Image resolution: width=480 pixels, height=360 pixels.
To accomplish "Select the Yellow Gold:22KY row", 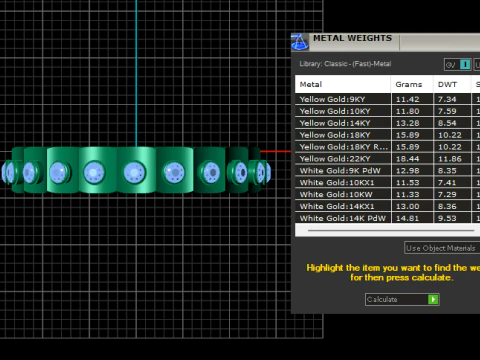I will (387, 159).
